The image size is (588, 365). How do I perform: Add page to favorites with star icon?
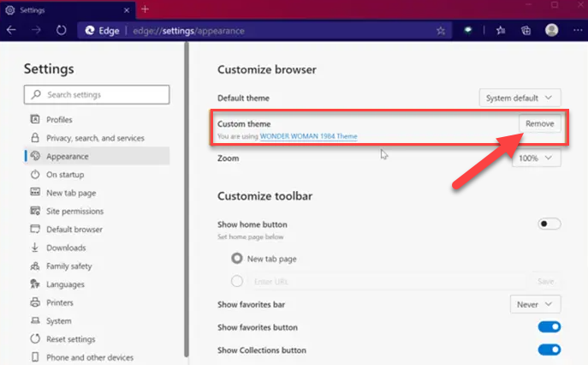coord(441,30)
